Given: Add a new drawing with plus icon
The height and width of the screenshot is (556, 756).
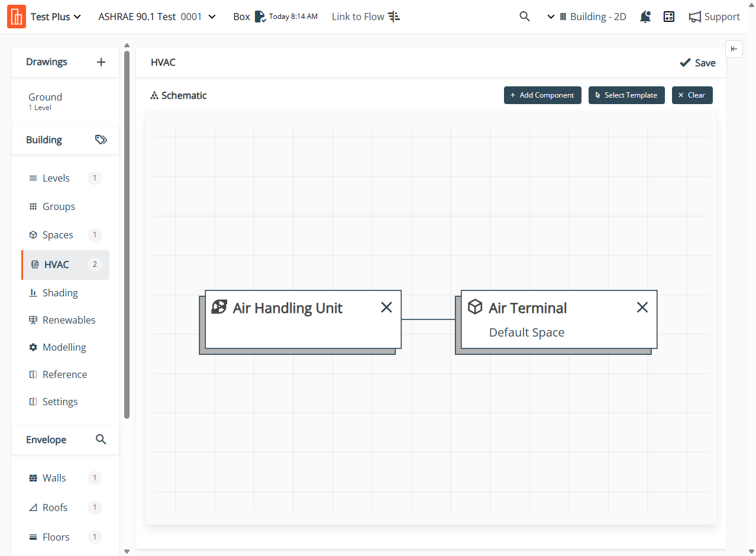Looking at the screenshot, I should point(101,62).
